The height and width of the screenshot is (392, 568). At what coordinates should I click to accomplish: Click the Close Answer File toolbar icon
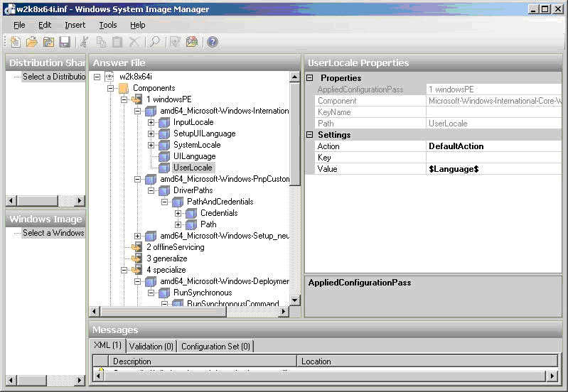pyautogui.click(x=48, y=43)
